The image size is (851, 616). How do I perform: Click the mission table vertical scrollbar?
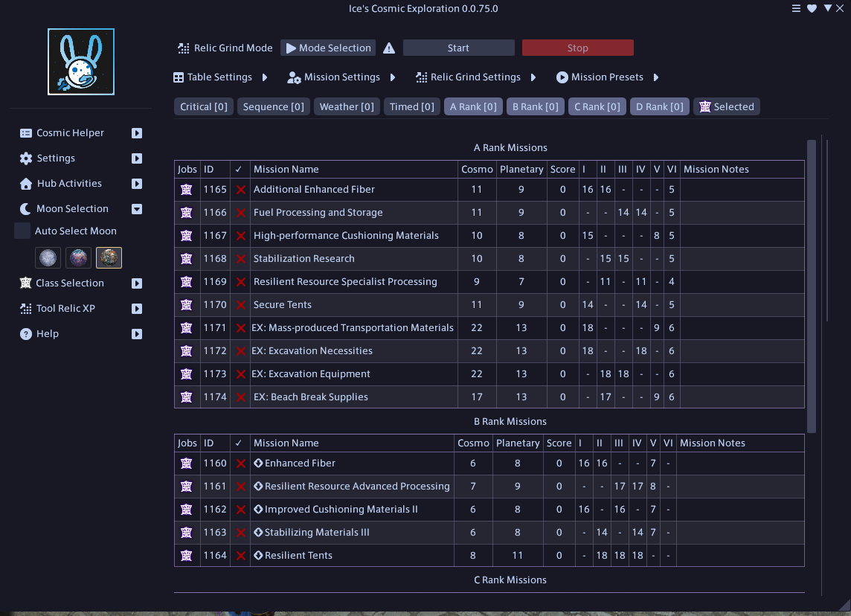point(812,286)
